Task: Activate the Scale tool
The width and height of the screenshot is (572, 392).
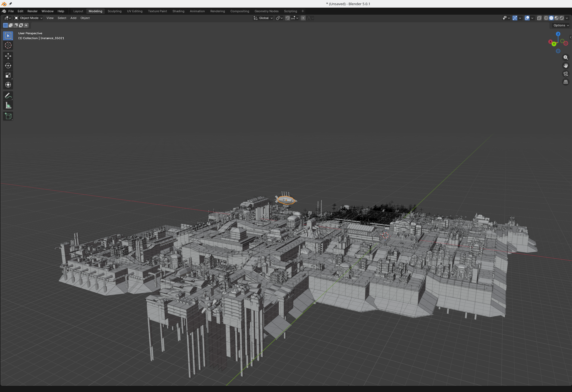Action: tap(8, 75)
